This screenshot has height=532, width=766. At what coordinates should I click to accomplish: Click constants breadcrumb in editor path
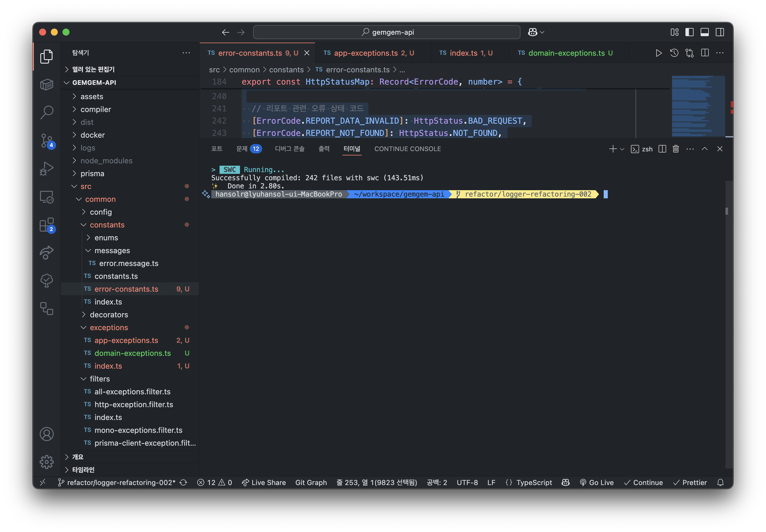click(x=286, y=70)
